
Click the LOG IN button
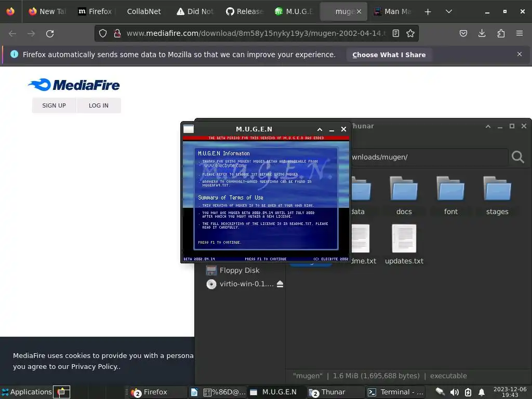pyautogui.click(x=99, y=105)
